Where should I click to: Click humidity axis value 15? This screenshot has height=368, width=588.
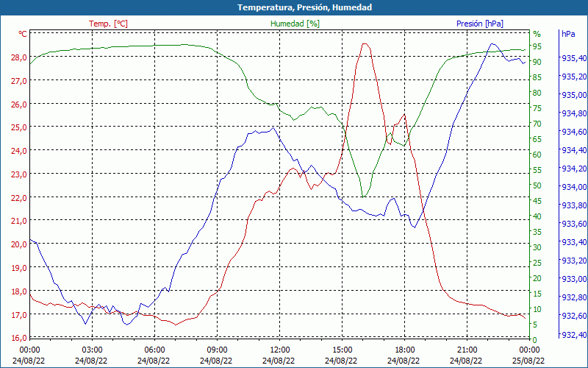tap(537, 294)
